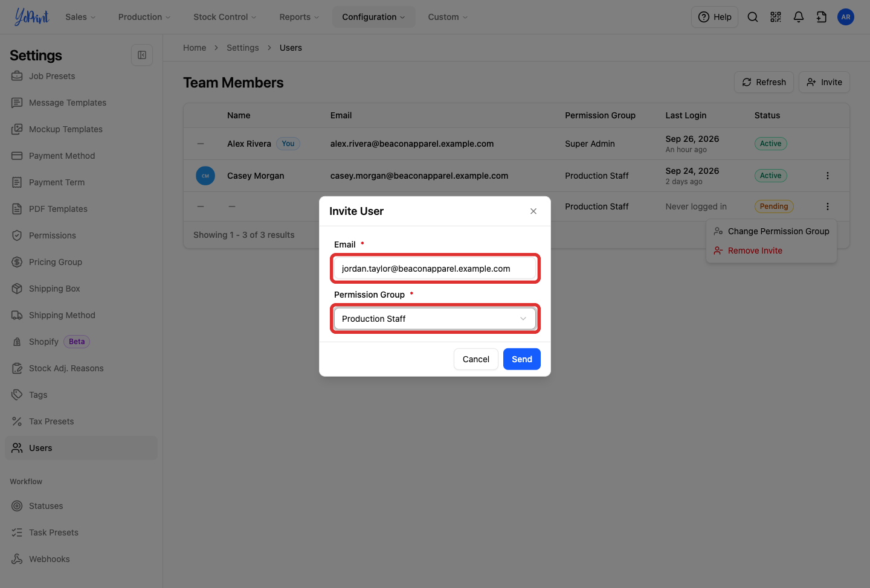Expand the Sales menu
870x588 pixels.
pyautogui.click(x=80, y=17)
